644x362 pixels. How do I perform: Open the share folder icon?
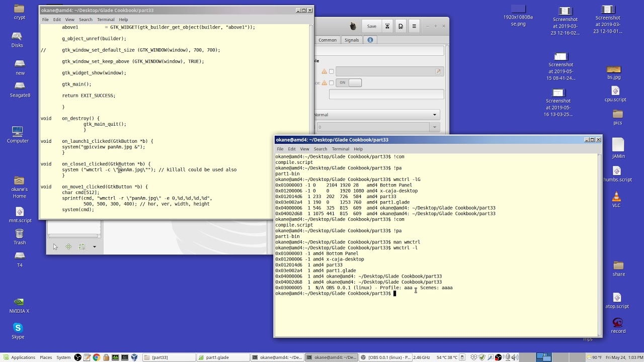point(619,268)
